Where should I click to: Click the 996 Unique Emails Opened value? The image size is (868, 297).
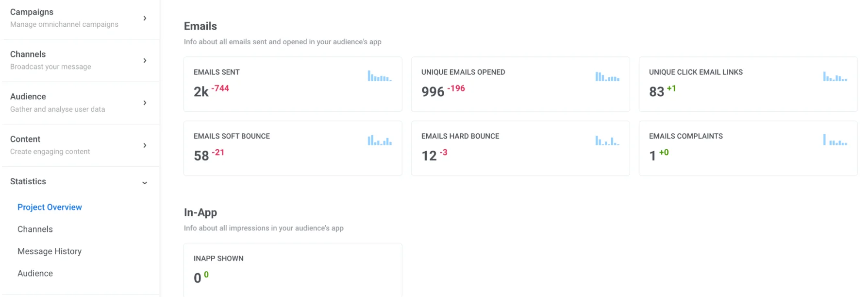click(x=433, y=91)
